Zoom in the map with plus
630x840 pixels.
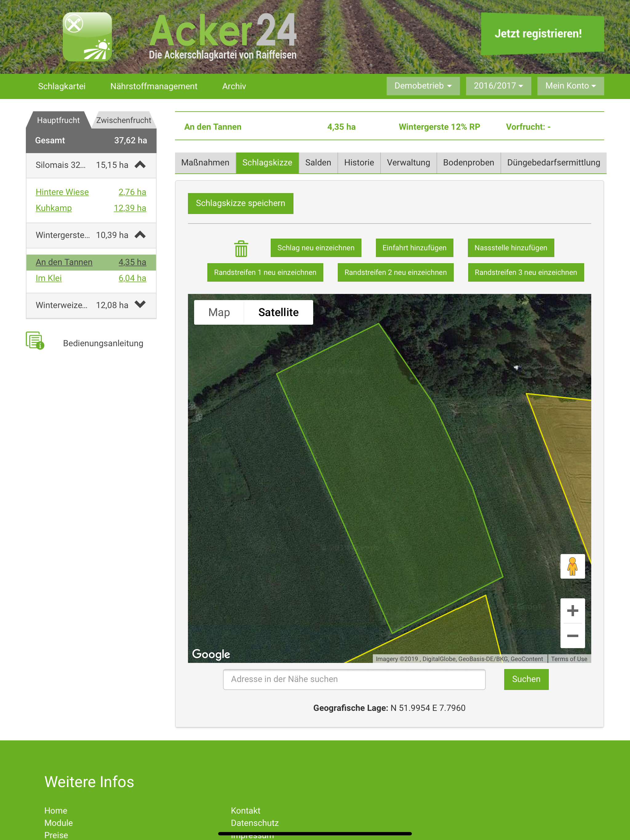(572, 611)
